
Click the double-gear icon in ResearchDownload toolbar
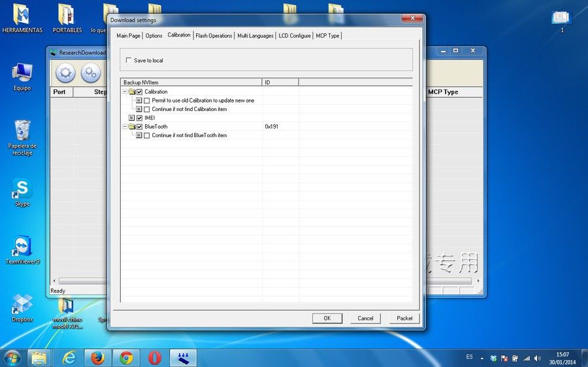click(90, 72)
